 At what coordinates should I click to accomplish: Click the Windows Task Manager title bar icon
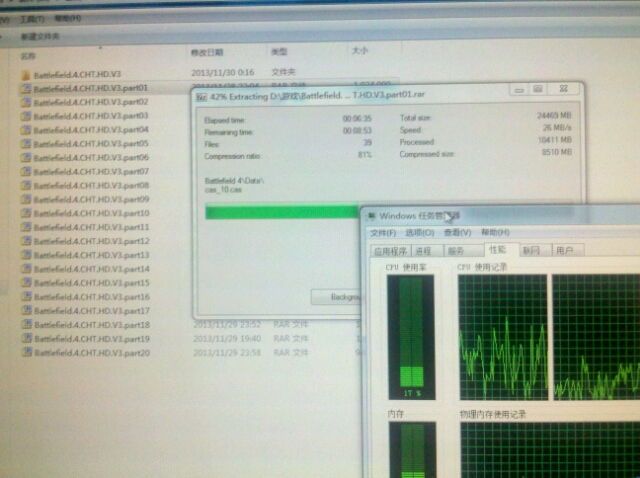371,216
